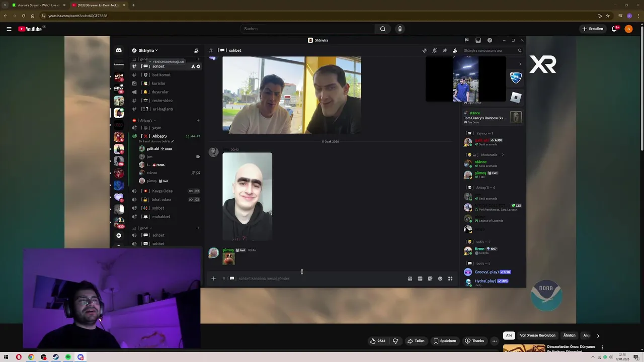This screenshot has height=362, width=644.
Task: Add a channel in Ahbap's category
Action: [x=198, y=120]
